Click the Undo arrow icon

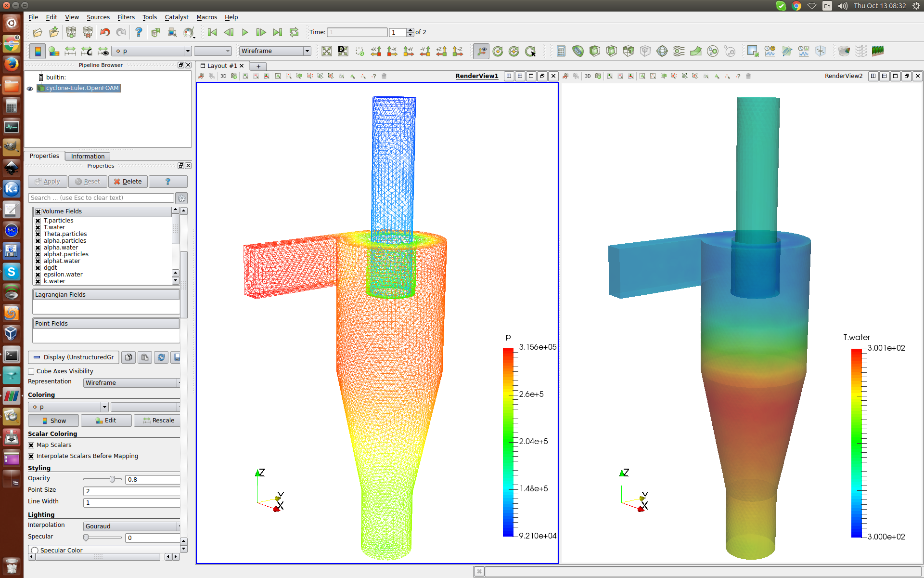(104, 32)
